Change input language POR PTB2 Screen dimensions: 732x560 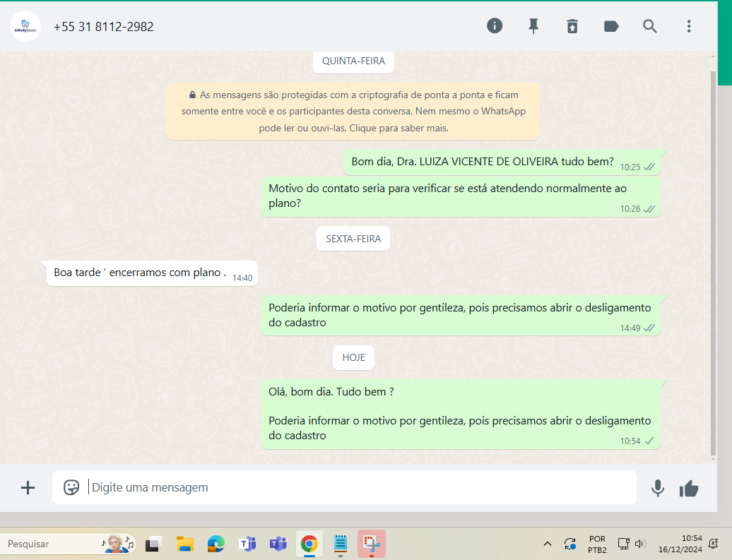point(597,544)
